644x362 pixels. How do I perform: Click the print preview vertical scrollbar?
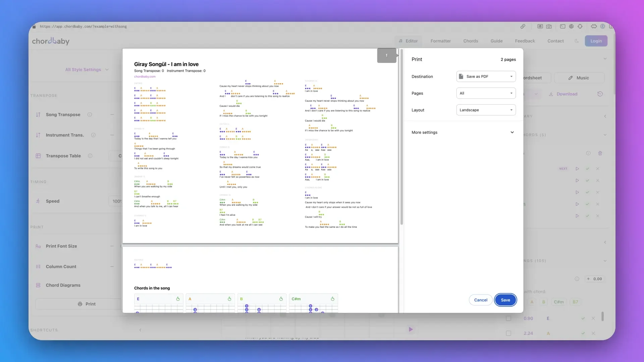click(401, 137)
